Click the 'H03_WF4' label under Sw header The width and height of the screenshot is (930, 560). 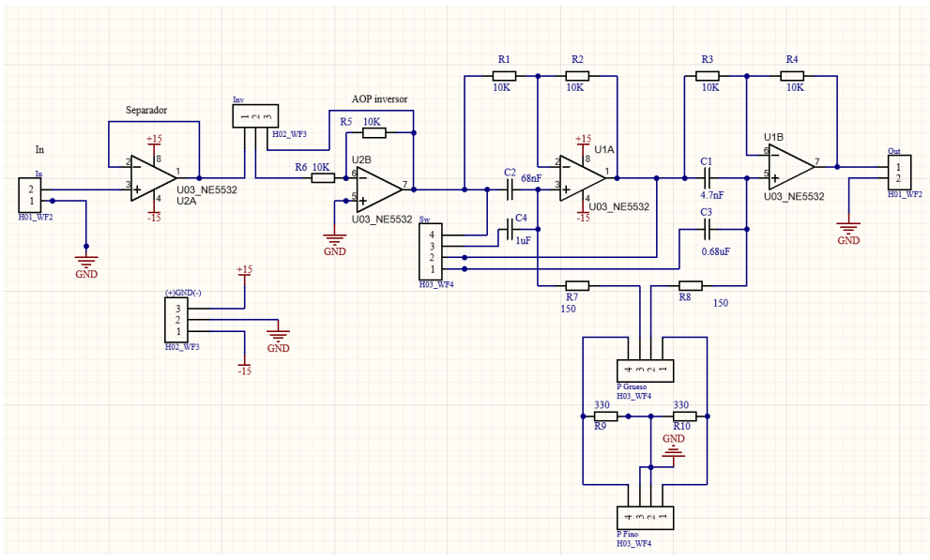click(436, 284)
